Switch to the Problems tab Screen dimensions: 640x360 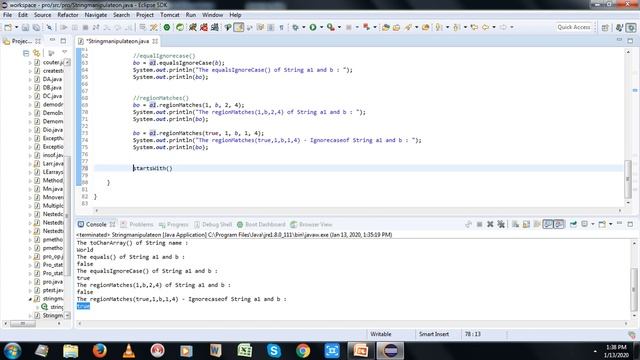137,224
